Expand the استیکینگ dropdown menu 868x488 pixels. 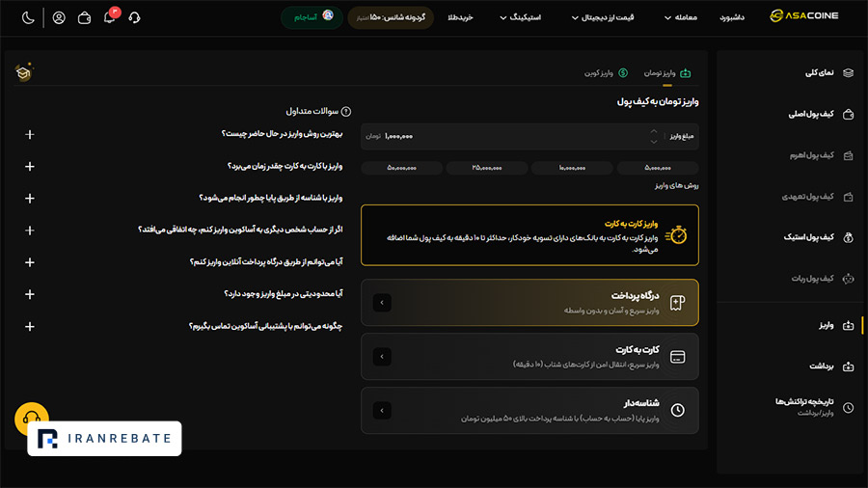point(521,17)
